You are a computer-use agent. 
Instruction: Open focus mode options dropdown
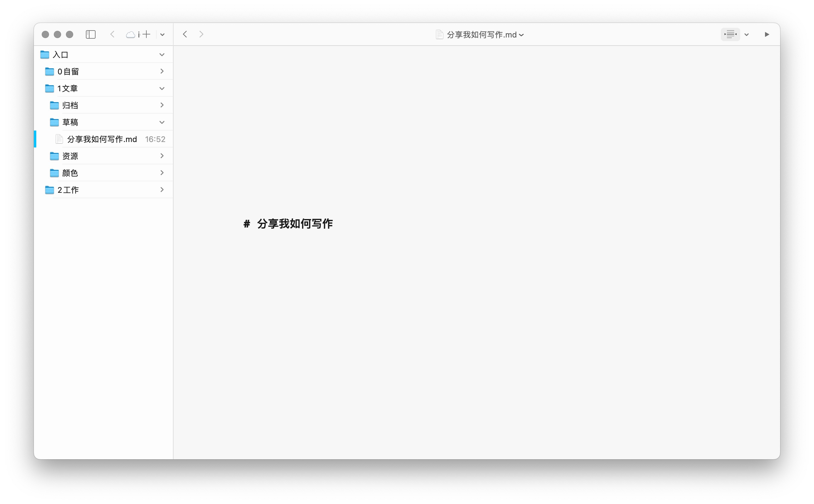coord(747,35)
